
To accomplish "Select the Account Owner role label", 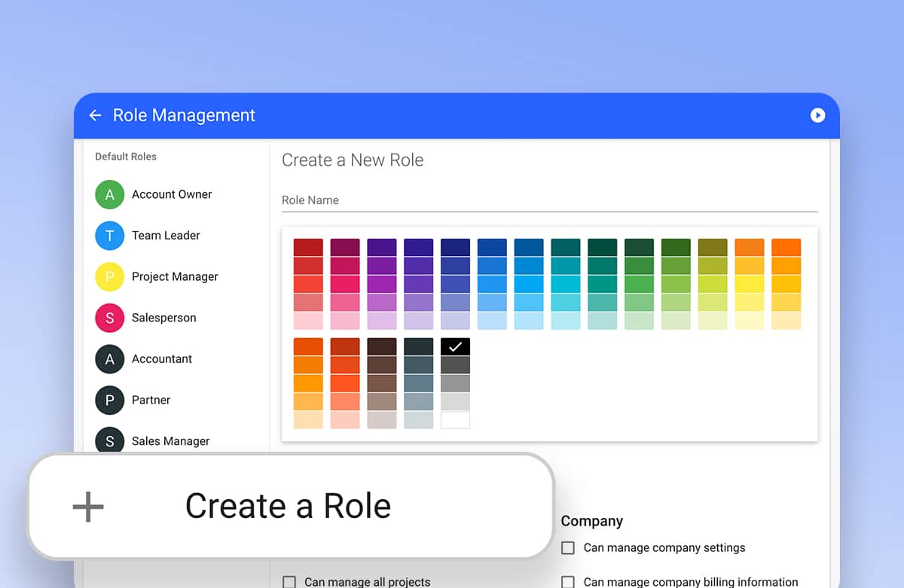I will coord(172,194).
